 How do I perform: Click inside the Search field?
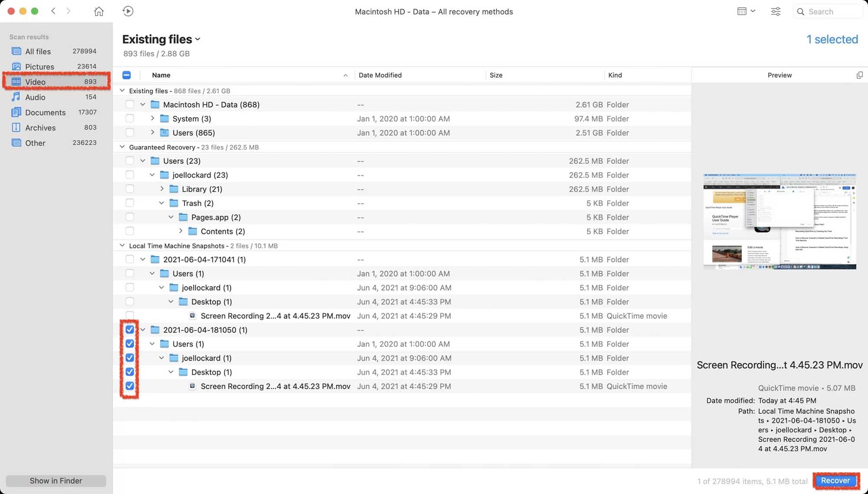(x=828, y=12)
